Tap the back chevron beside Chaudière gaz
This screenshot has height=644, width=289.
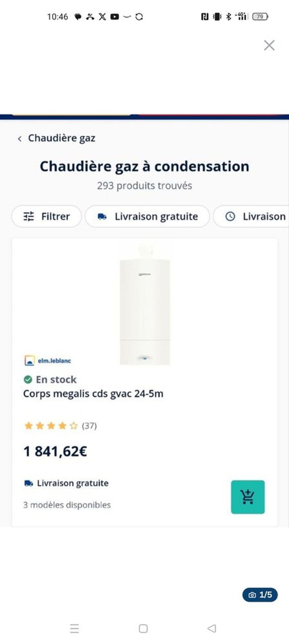pyautogui.click(x=20, y=139)
